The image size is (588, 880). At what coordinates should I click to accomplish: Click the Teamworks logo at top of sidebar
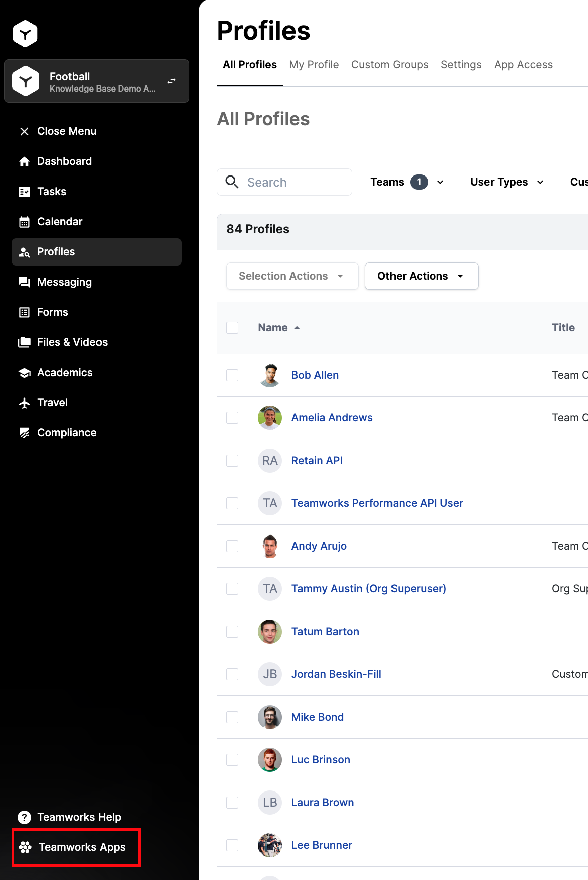[x=25, y=34]
